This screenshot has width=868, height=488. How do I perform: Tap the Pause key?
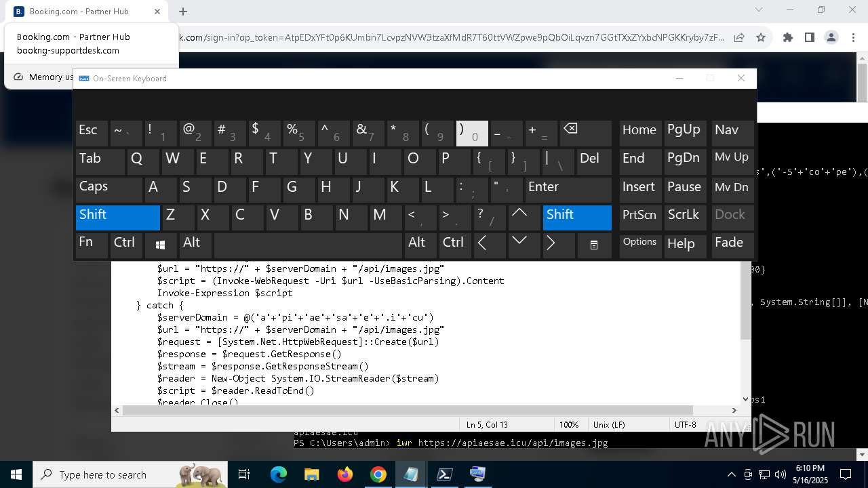[686, 189]
